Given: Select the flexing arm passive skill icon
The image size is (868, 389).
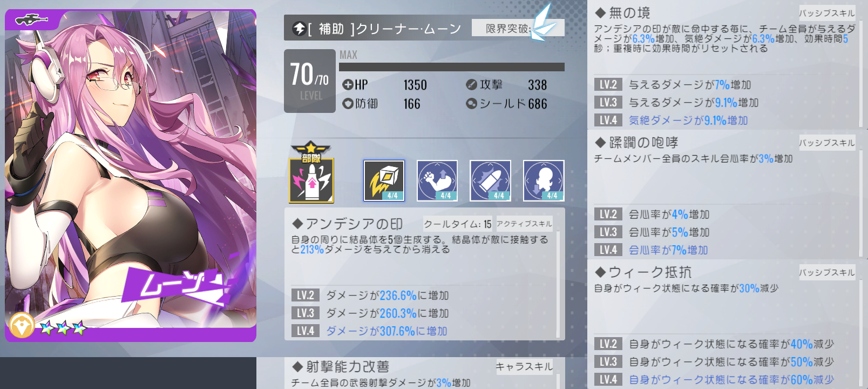Looking at the screenshot, I should click(437, 180).
